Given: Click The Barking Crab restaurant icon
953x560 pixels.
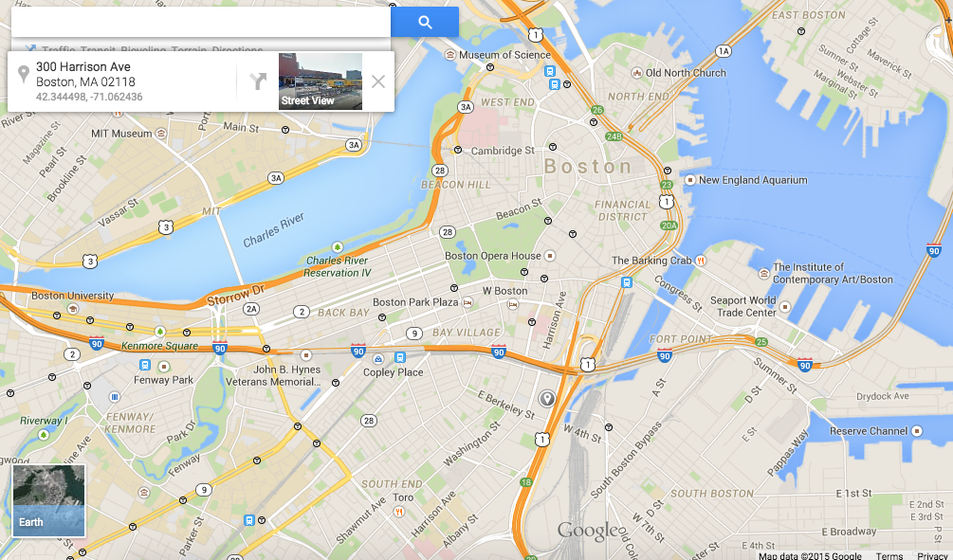Looking at the screenshot, I should coord(701,261).
